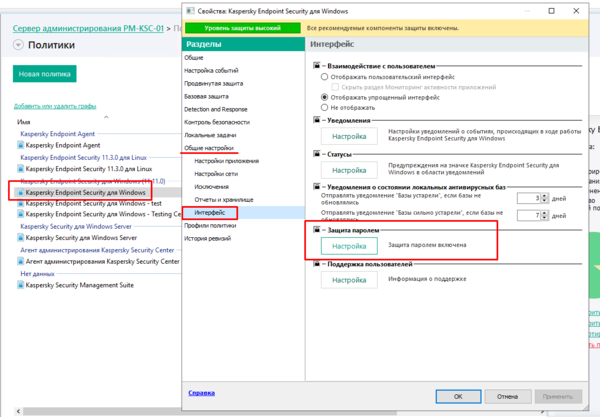This screenshot has width=600, height=417.
Task: Decrease the Базы сильно устарели days value
Action: [545, 218]
